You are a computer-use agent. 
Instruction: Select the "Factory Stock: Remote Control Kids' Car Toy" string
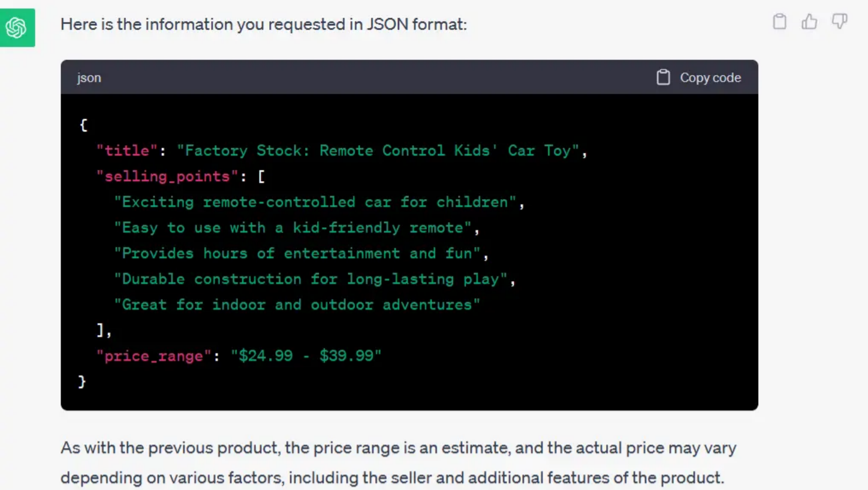[x=378, y=151]
